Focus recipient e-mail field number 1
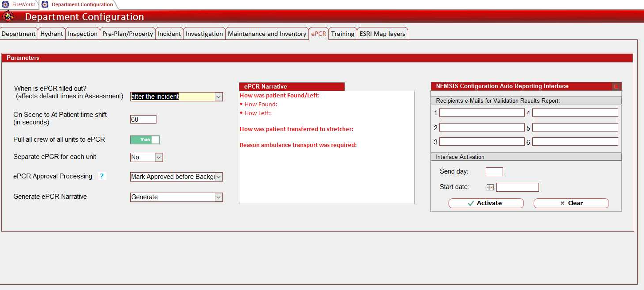Viewport: 644px width, 290px height. point(482,113)
